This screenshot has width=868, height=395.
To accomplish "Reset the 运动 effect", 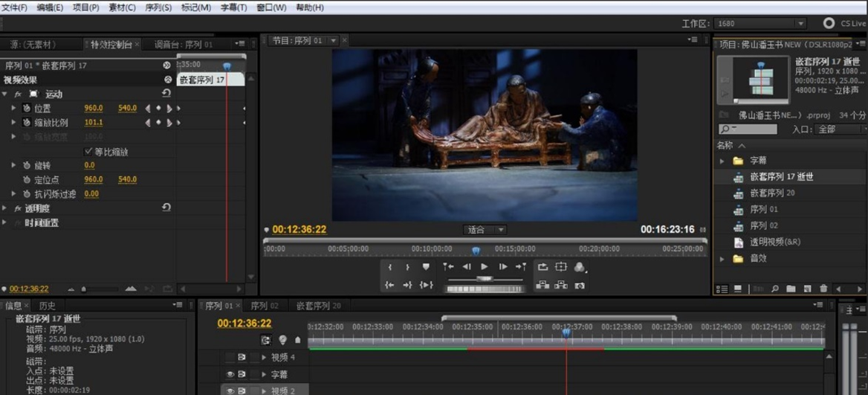I will pyautogui.click(x=166, y=93).
